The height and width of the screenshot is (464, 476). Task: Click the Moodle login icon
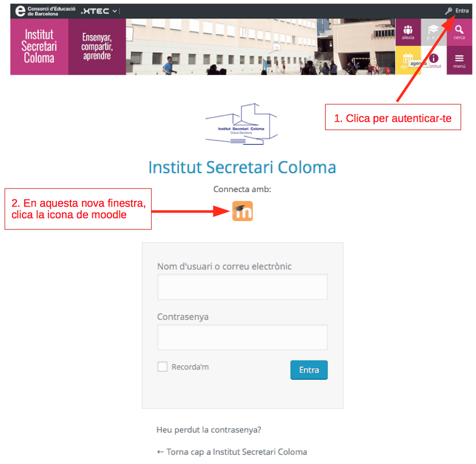tap(242, 211)
